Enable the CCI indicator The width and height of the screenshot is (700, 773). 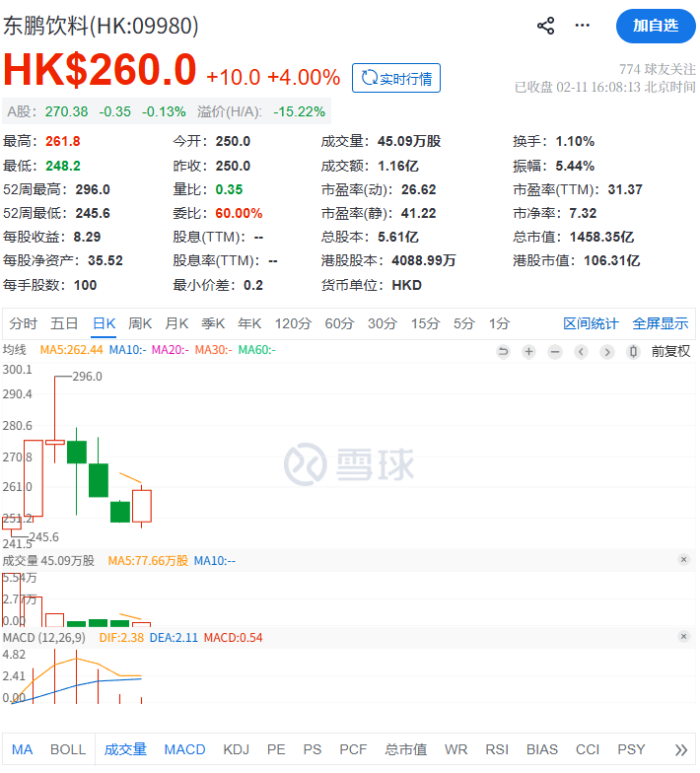(x=588, y=749)
